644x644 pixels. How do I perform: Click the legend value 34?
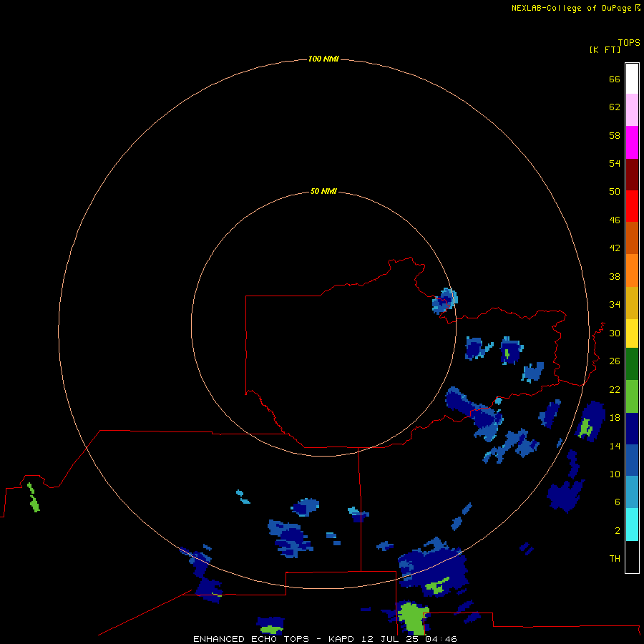tap(615, 305)
